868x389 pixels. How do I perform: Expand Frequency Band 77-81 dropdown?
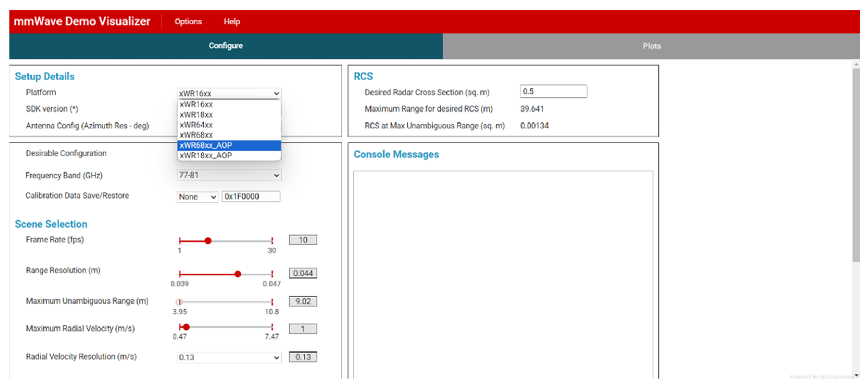(229, 175)
